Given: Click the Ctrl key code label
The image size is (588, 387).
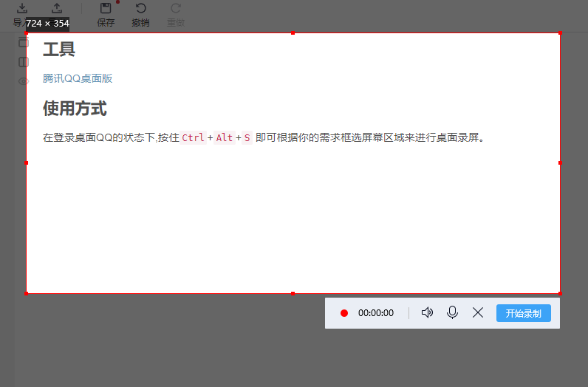Looking at the screenshot, I should 193,137.
